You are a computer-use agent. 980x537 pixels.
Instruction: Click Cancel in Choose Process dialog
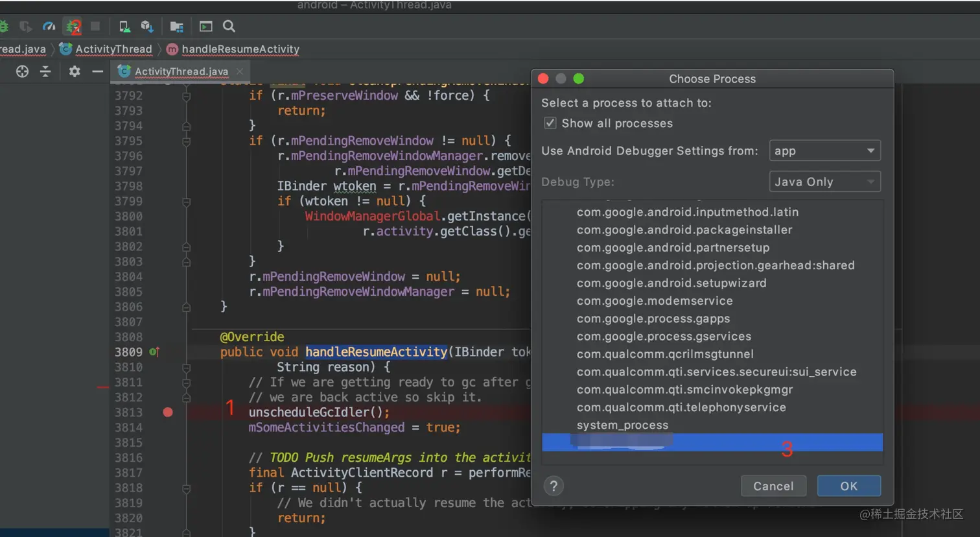773,486
